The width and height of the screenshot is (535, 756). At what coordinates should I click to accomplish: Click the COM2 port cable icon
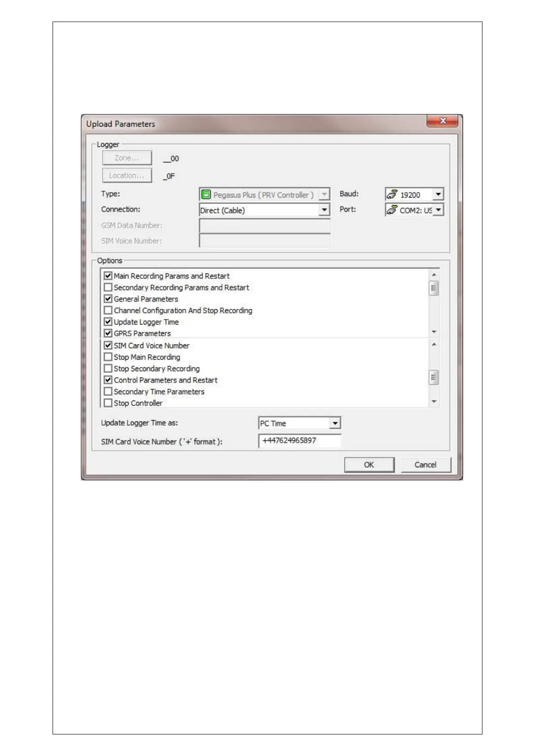pyautogui.click(x=392, y=210)
